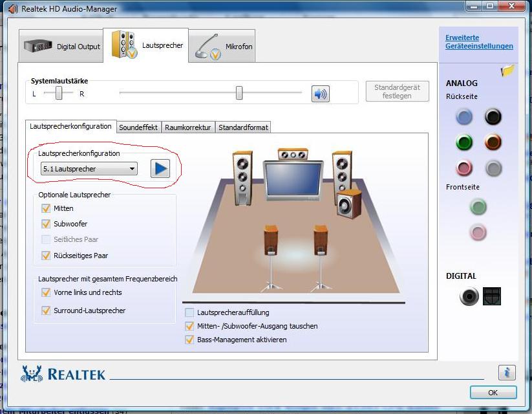Click the square optical digital output jack
Viewport: 532px width, 414px height.
click(492, 296)
